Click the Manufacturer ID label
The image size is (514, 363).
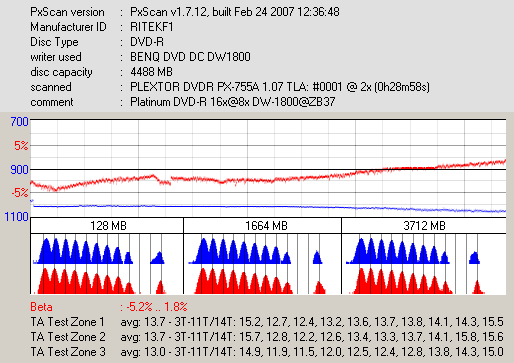click(68, 27)
